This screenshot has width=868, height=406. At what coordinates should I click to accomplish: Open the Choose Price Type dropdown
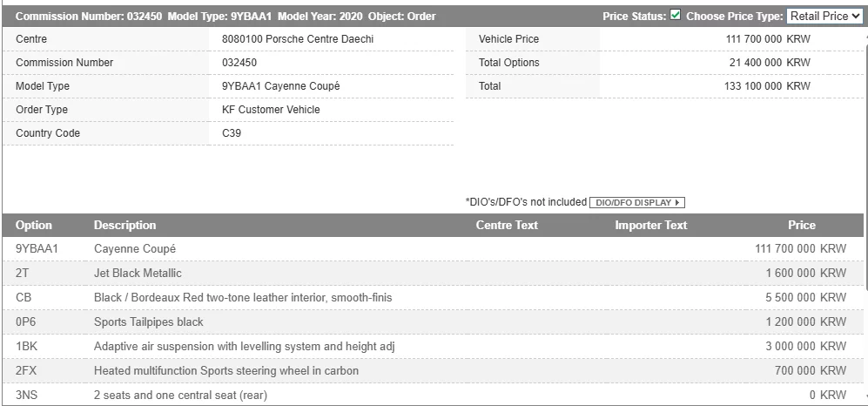pyautogui.click(x=824, y=16)
